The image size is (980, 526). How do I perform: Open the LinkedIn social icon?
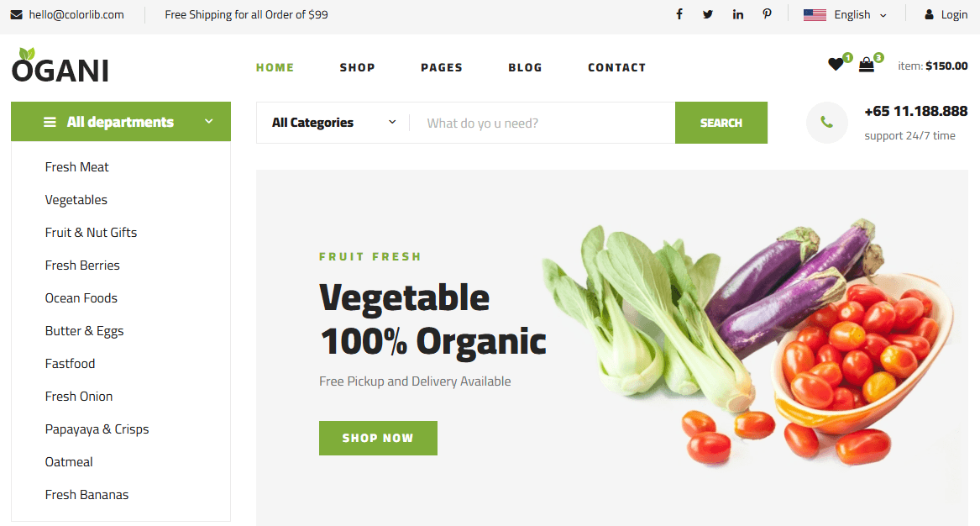click(x=738, y=13)
